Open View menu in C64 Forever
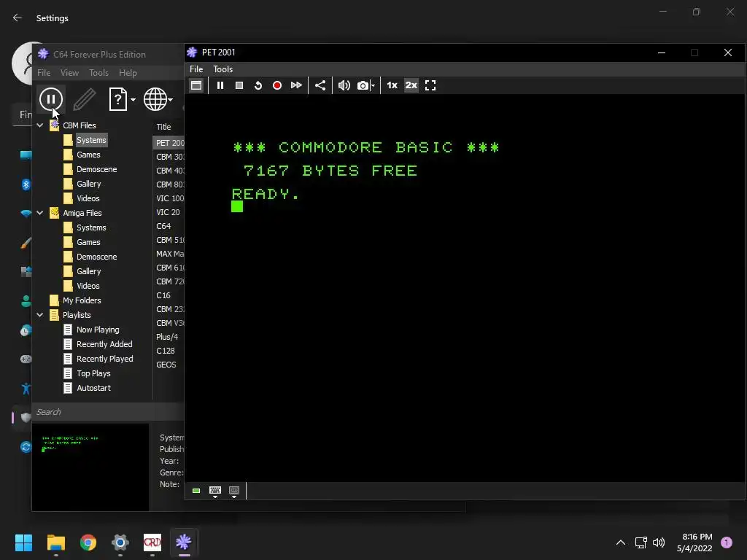Image resolution: width=747 pixels, height=560 pixels. (69, 73)
